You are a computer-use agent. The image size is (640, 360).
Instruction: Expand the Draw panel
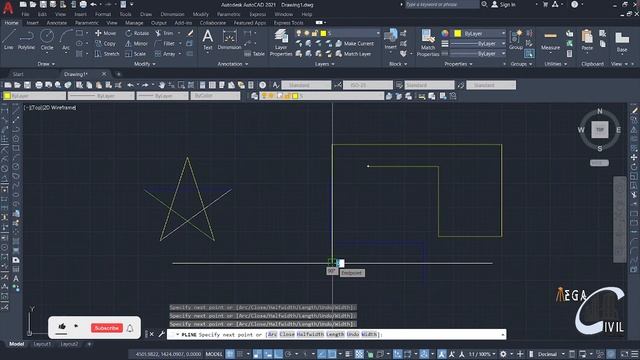coord(46,64)
